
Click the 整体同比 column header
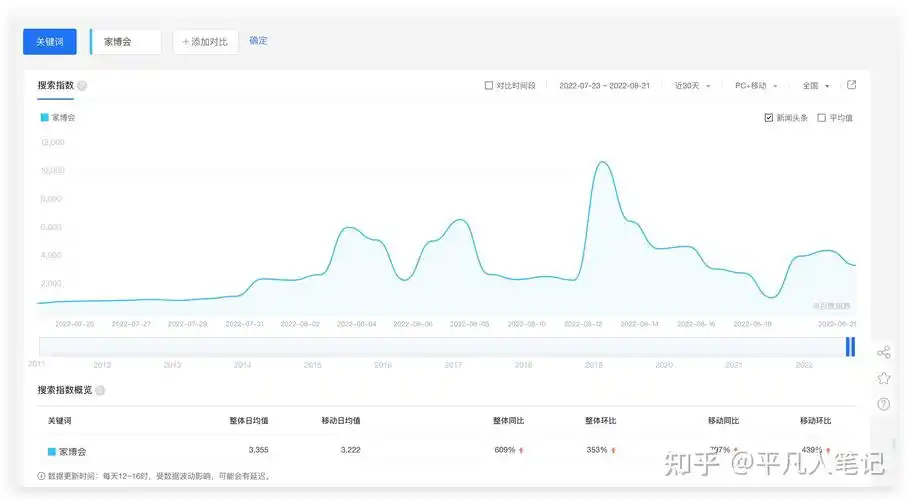pyautogui.click(x=508, y=421)
